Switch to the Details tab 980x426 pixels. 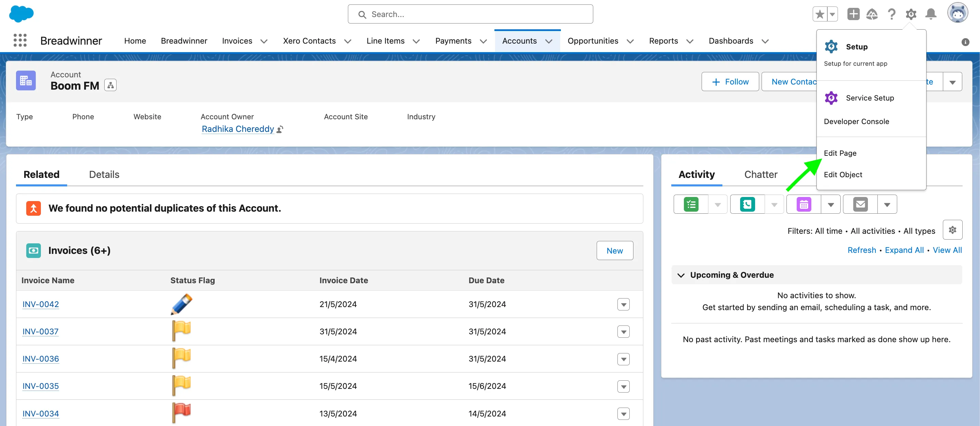point(104,174)
